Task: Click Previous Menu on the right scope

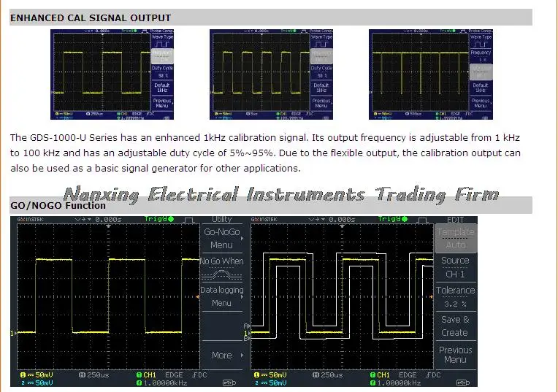Action: [x=456, y=355]
